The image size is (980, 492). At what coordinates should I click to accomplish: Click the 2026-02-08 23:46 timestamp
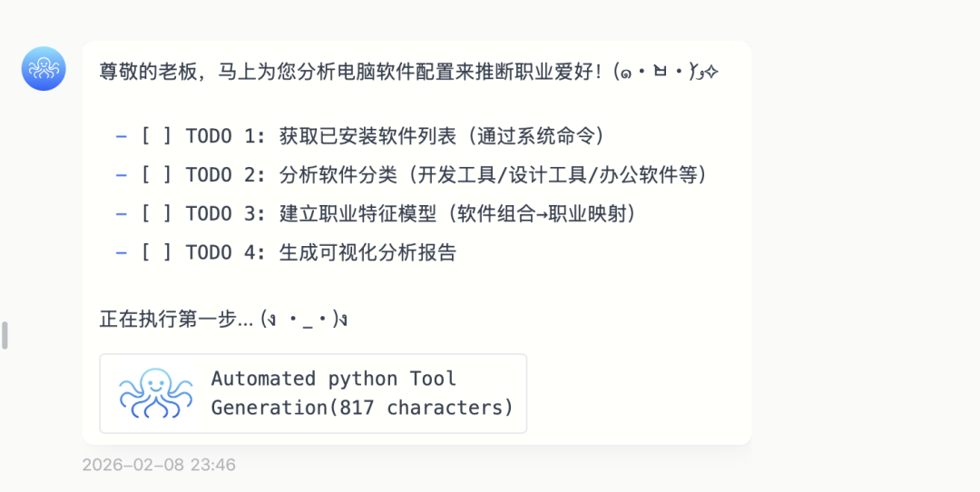coord(159,465)
